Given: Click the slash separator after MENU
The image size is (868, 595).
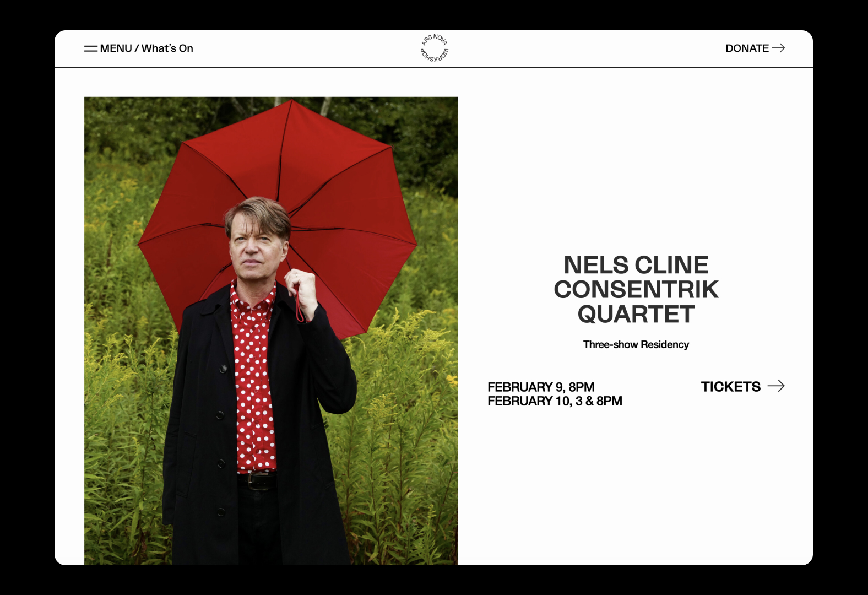Looking at the screenshot, I should click(x=137, y=48).
